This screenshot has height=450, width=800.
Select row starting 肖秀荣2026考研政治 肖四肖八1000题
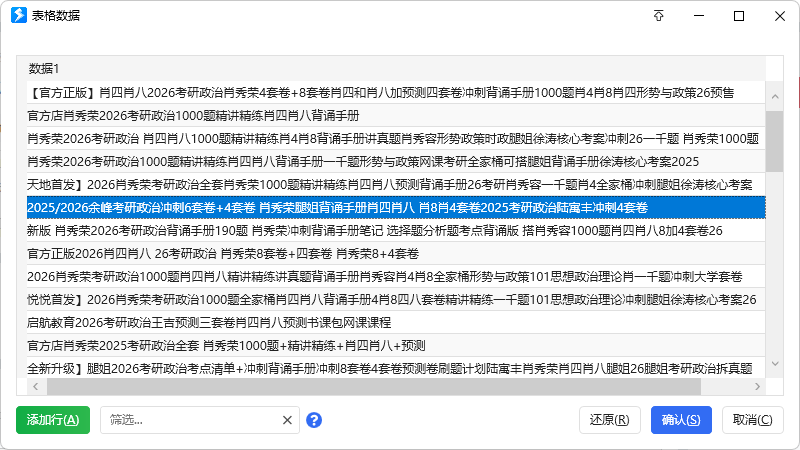396,138
